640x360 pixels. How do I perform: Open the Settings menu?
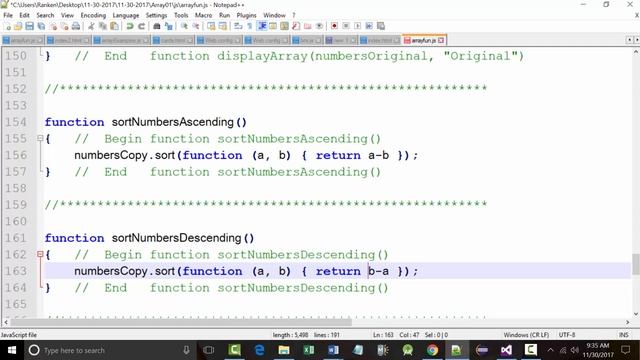[x=156, y=15]
